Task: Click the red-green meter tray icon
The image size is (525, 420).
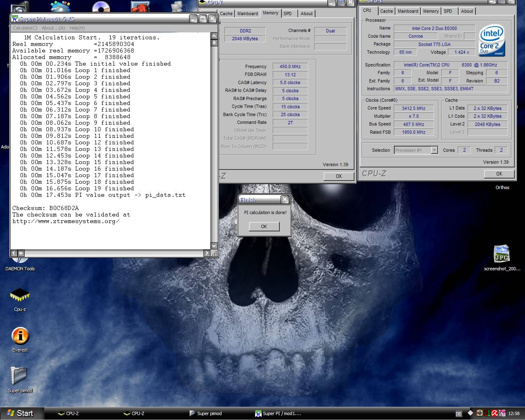Action: 487,413
